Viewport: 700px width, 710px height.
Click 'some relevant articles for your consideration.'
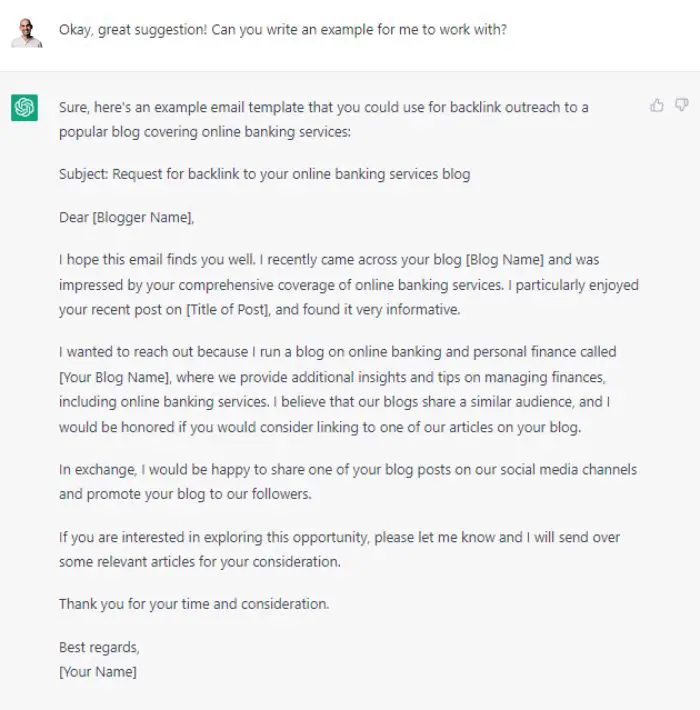pos(199,562)
